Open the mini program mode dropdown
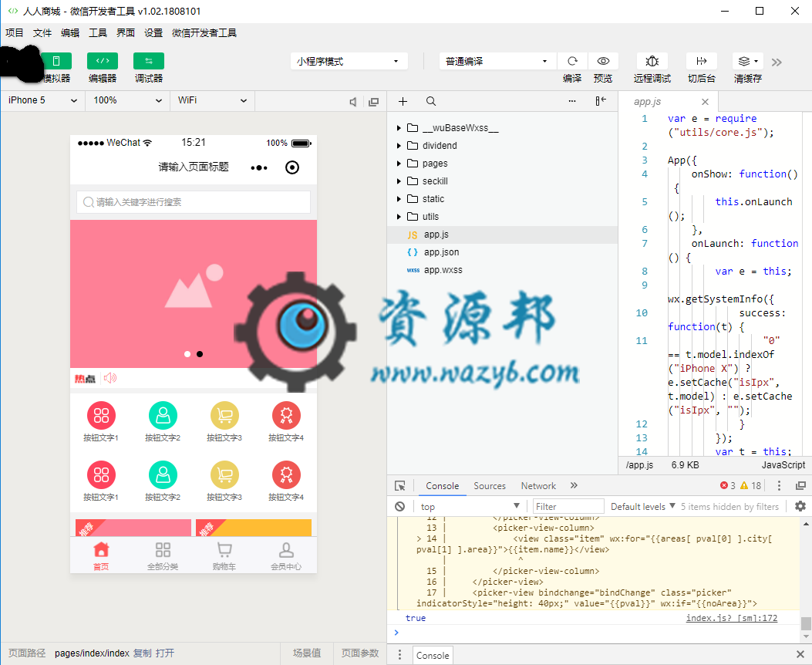This screenshot has height=665, width=812. pos(349,61)
